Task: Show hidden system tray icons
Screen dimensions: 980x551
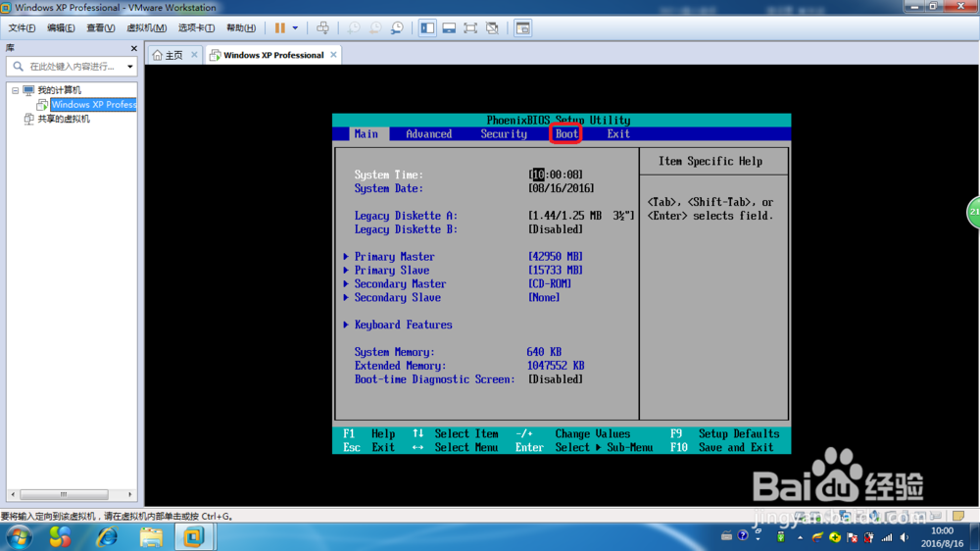Action: (x=800, y=537)
